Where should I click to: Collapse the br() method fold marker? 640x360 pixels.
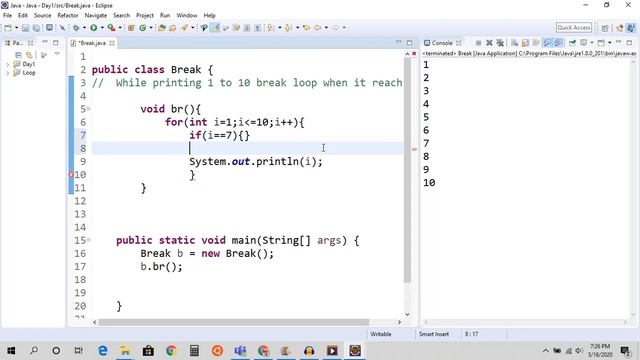pyautogui.click(x=88, y=109)
